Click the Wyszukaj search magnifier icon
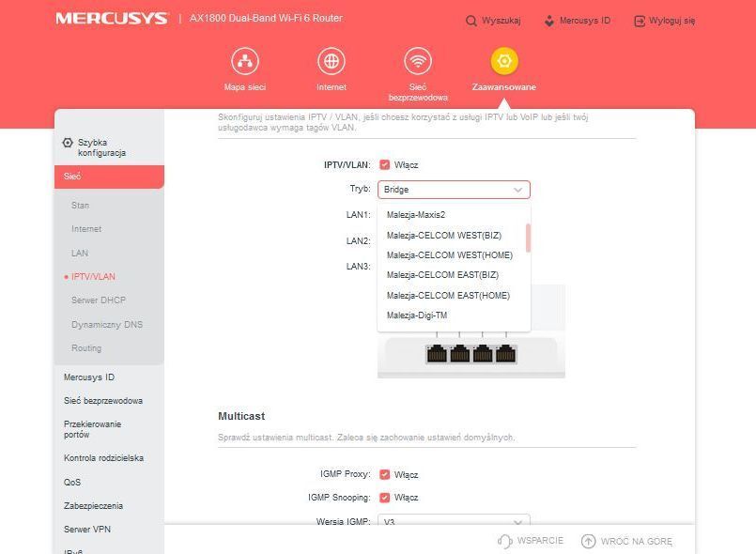This screenshot has width=756, height=554. pos(471,21)
